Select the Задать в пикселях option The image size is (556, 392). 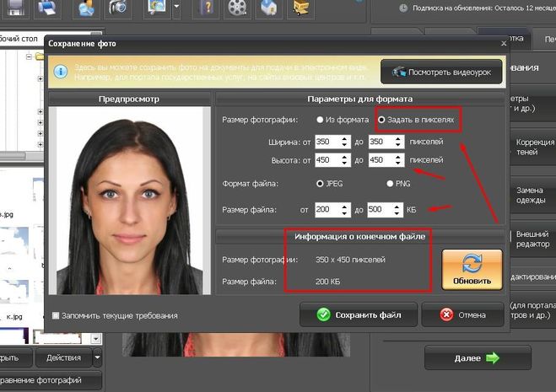pos(383,120)
